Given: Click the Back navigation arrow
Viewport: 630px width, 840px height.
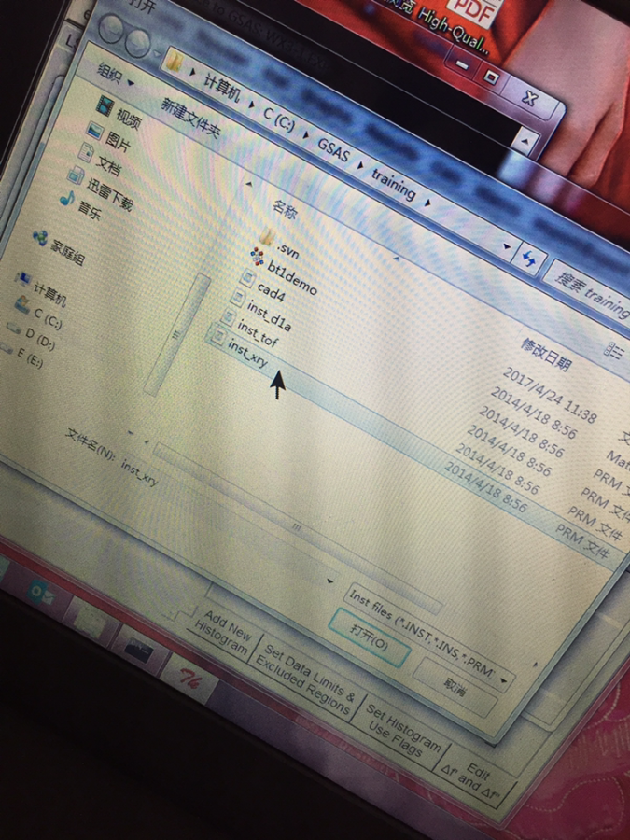Looking at the screenshot, I should [111, 27].
